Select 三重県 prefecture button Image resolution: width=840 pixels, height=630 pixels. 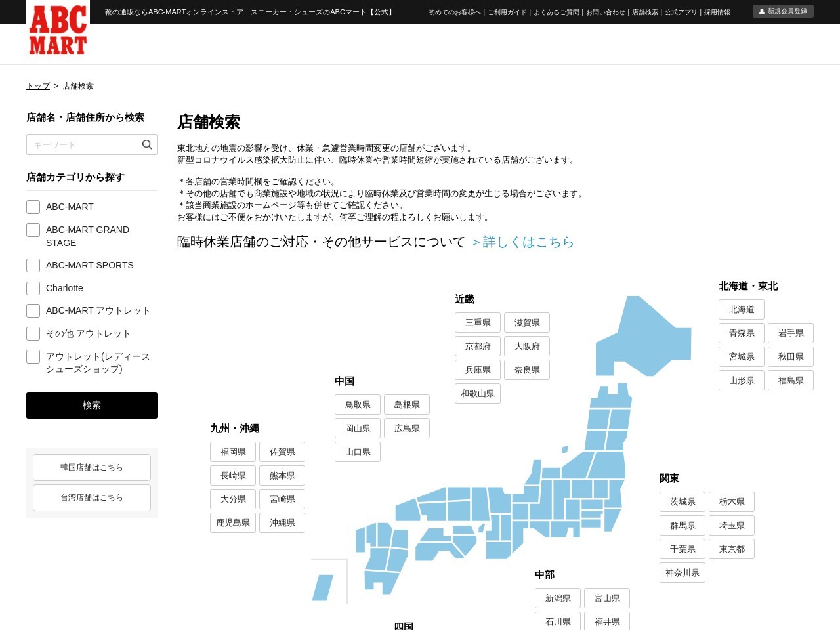(x=478, y=323)
